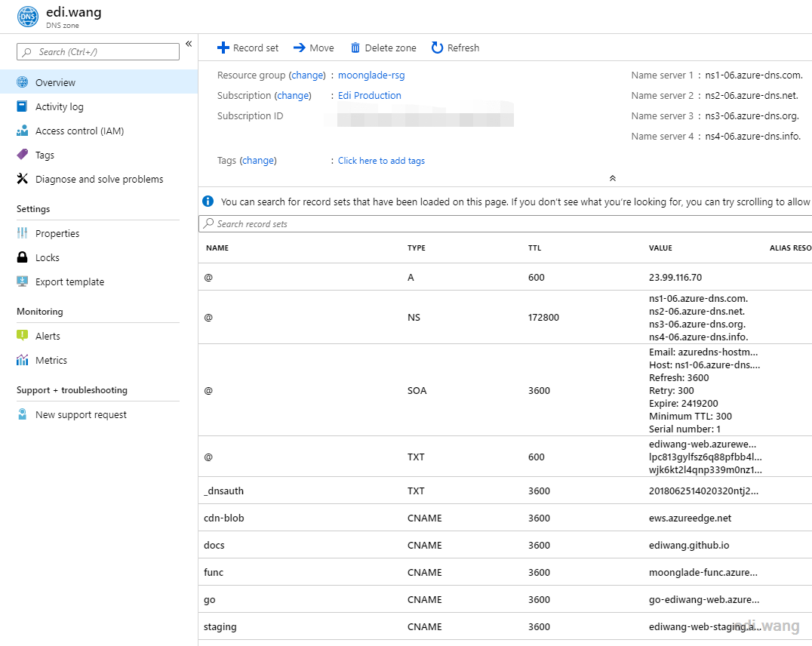Open Locks settings
The height and width of the screenshot is (646, 812).
(x=47, y=257)
